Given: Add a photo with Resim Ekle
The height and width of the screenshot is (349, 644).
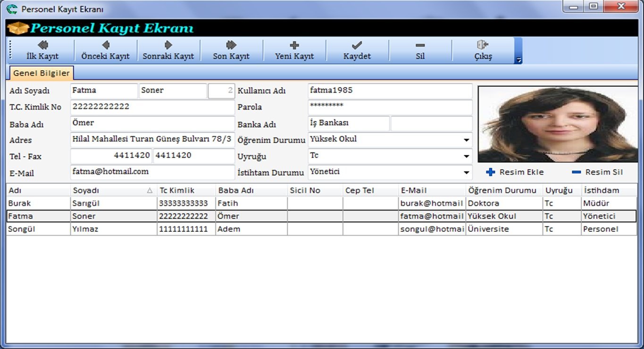Looking at the screenshot, I should pos(515,172).
